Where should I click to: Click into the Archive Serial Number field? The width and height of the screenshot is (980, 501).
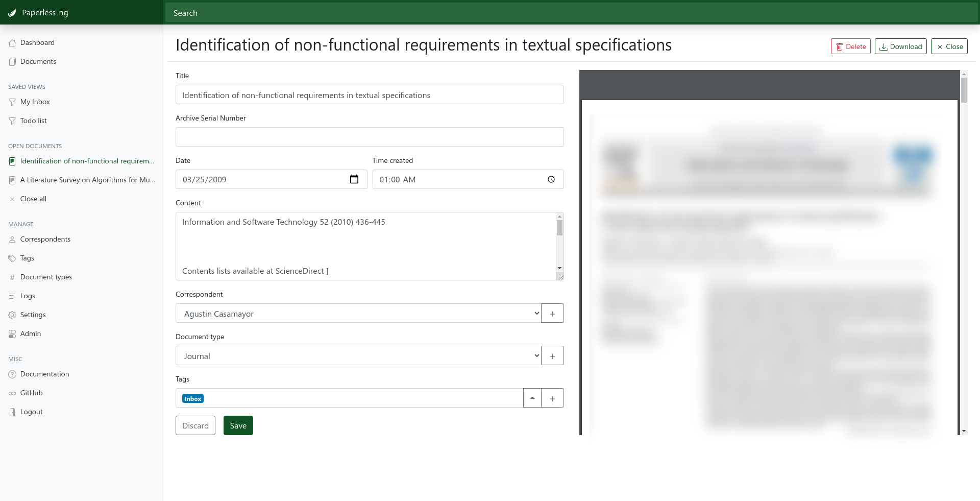(370, 137)
